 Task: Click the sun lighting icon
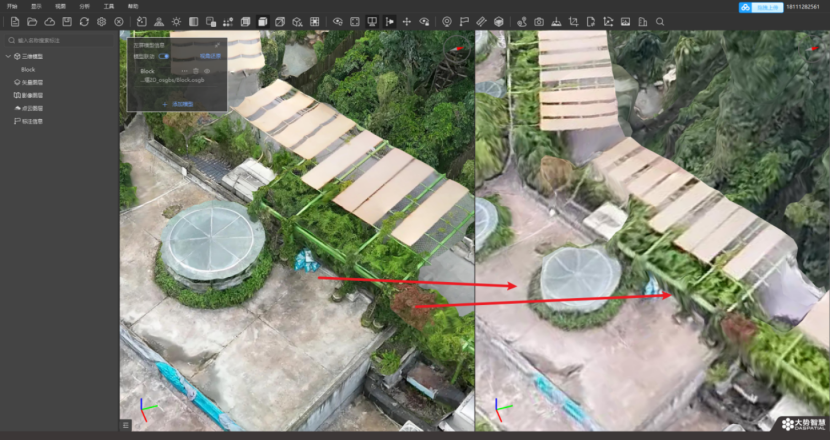coord(176,21)
